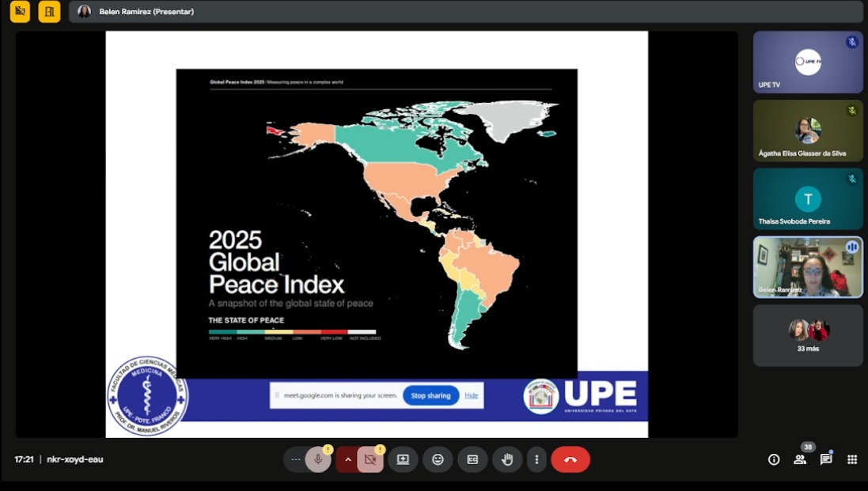Open the camera options chevron

[x=347, y=459]
